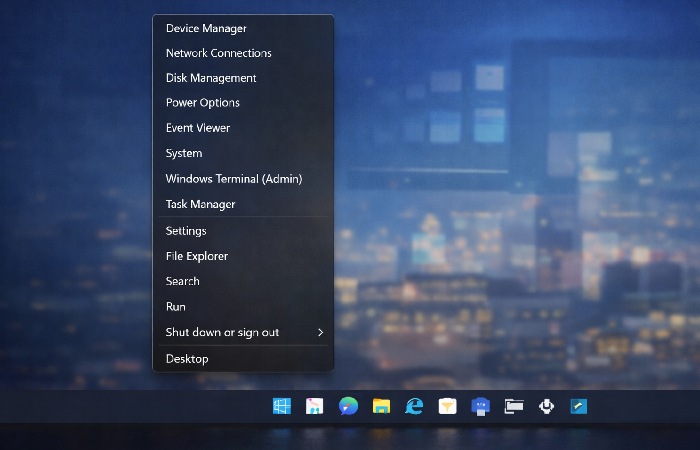Open Task Manager
700x450 pixels.
point(243,204)
